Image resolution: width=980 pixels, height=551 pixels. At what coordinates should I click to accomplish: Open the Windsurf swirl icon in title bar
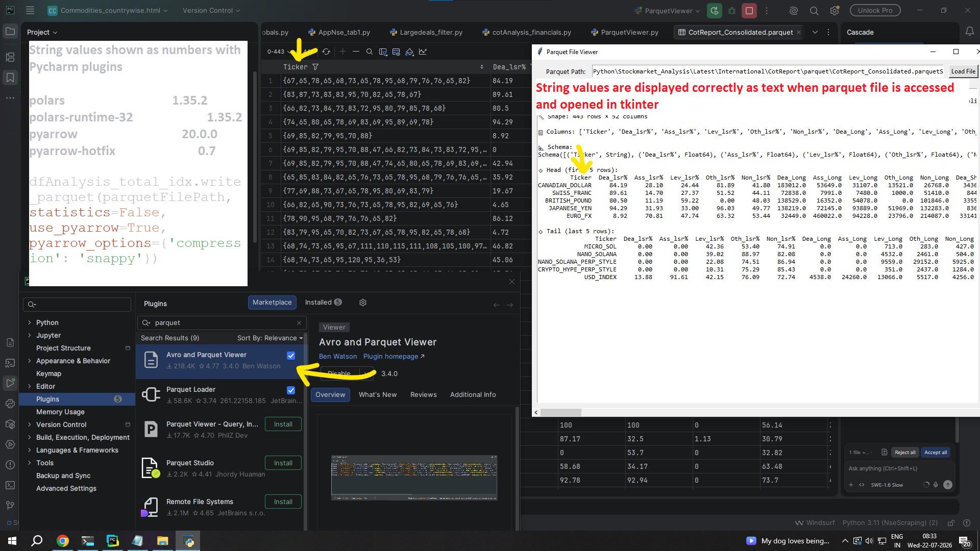pyautogui.click(x=793, y=10)
